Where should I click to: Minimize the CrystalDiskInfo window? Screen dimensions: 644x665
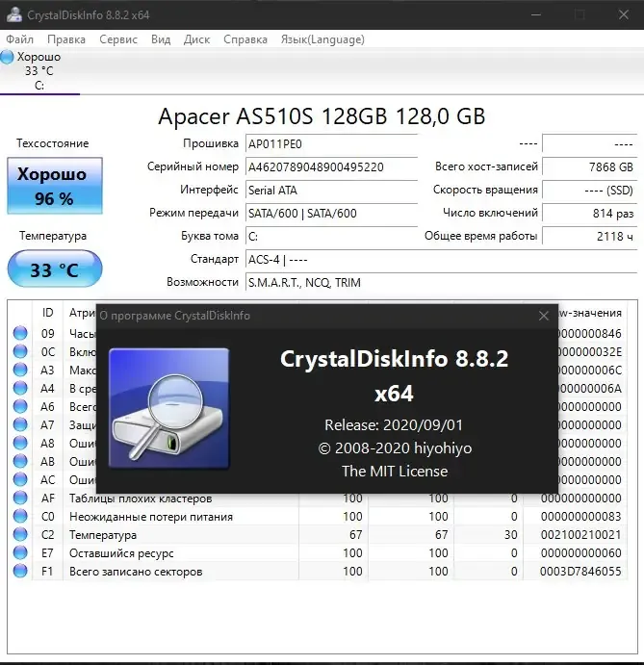536,14
